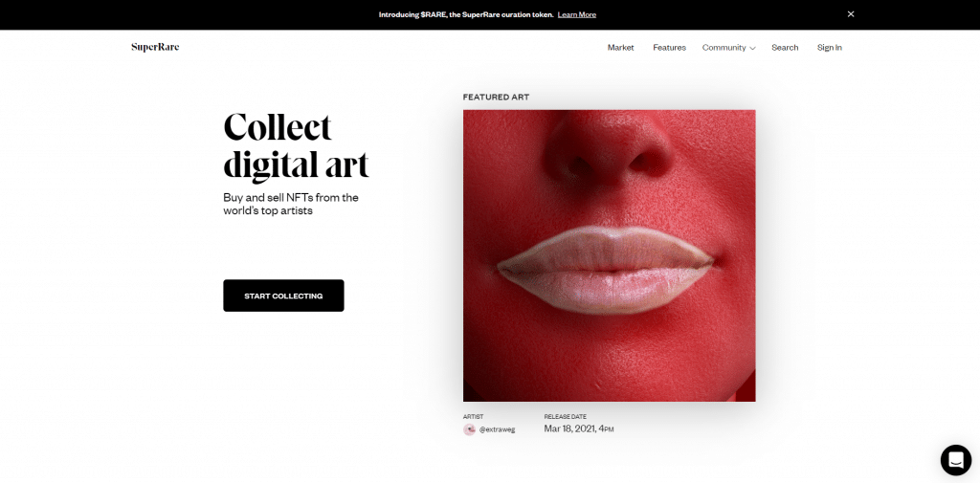Click the SuperRare logo

pos(155,47)
